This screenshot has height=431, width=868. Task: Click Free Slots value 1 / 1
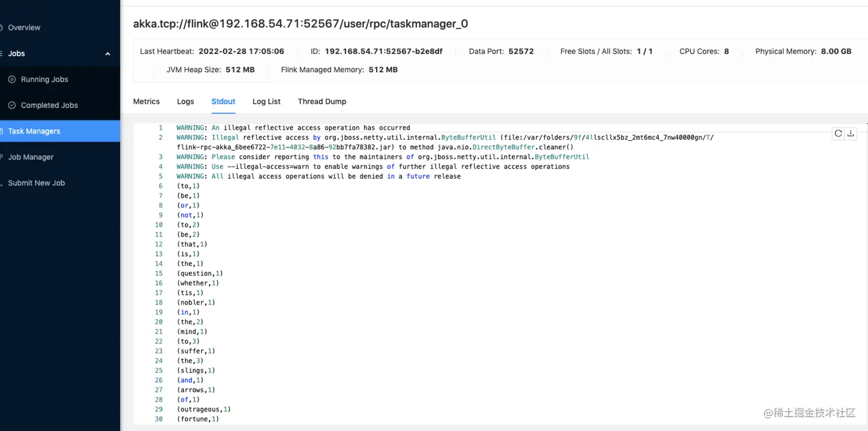[x=645, y=51]
